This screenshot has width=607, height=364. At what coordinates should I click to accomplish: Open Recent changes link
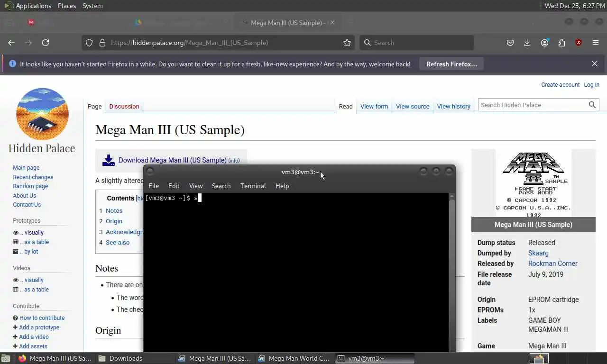(x=33, y=177)
